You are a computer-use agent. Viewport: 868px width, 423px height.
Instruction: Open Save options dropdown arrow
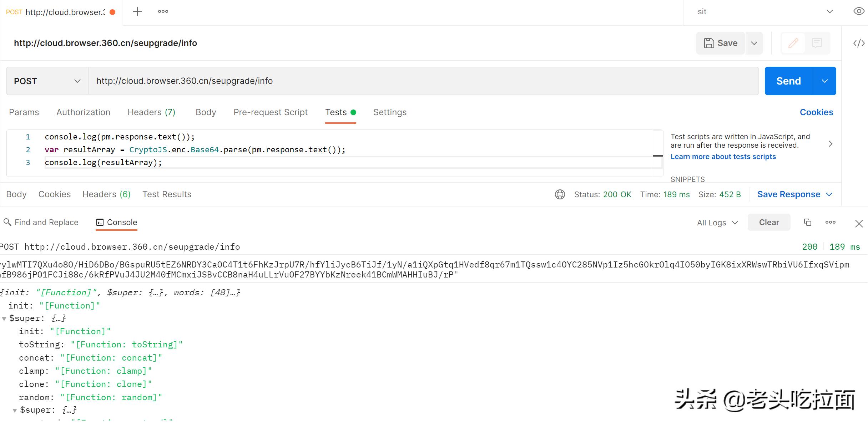[x=754, y=43]
